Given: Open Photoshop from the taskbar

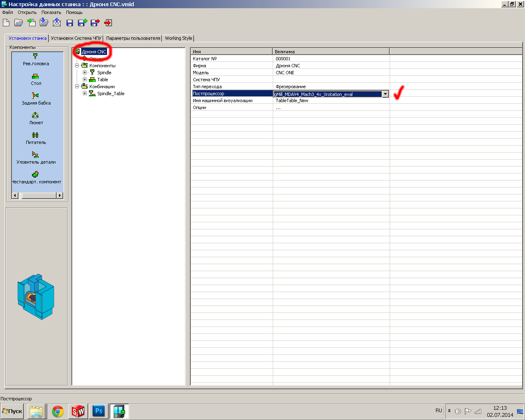Looking at the screenshot, I should [x=99, y=411].
